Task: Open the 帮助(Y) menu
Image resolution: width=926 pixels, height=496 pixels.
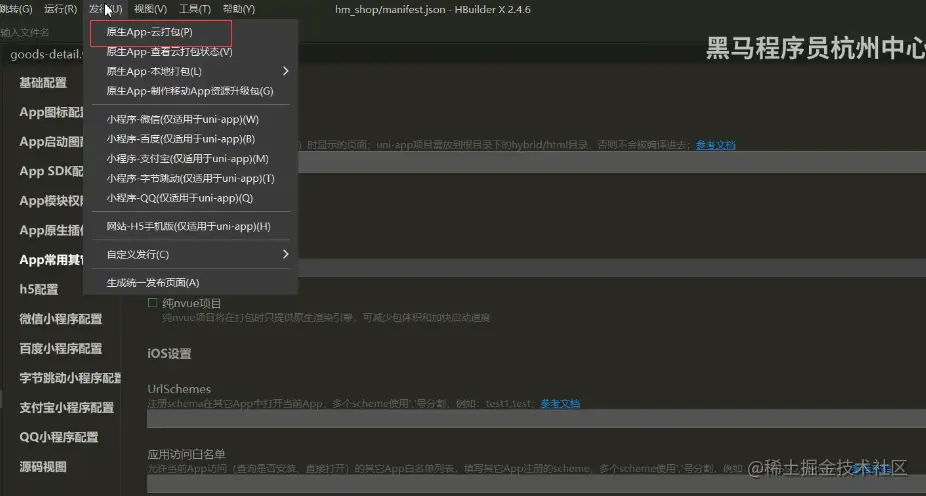Action: tap(239, 9)
